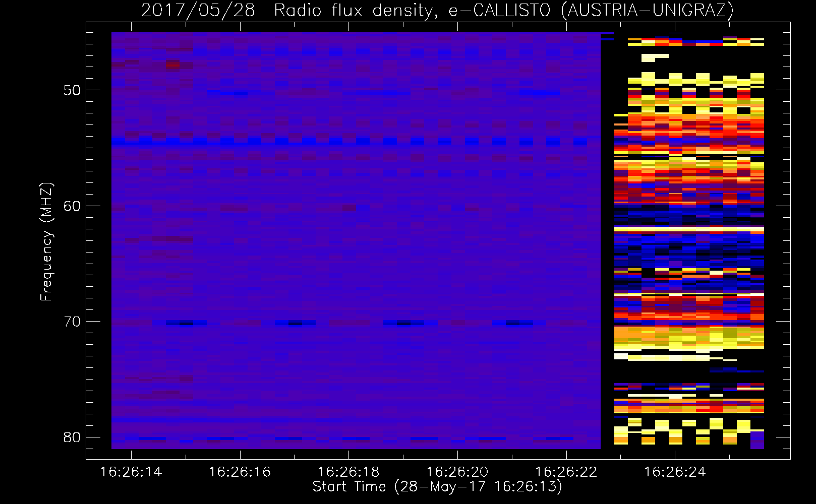Click the 16:26:14 time tick label

[131, 472]
